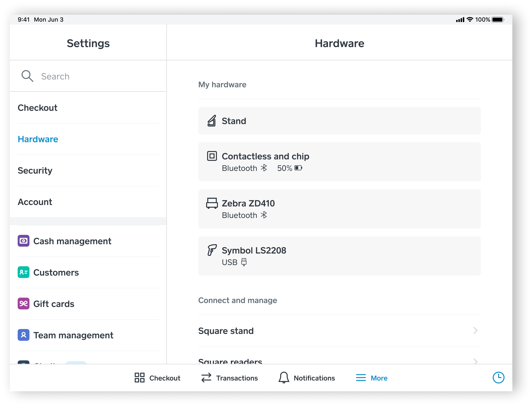Click the Gift cards ribbon icon
This screenshot has height=406, width=532.
(x=23, y=304)
